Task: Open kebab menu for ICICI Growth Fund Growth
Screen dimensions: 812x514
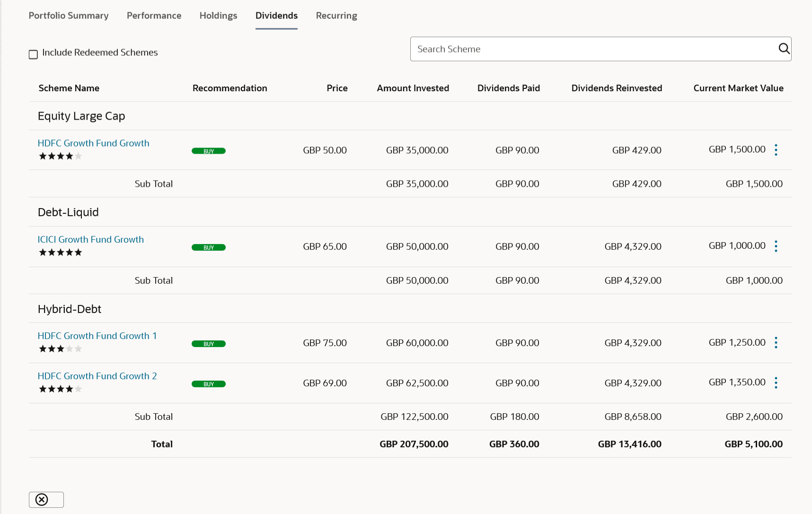Action: (x=776, y=246)
